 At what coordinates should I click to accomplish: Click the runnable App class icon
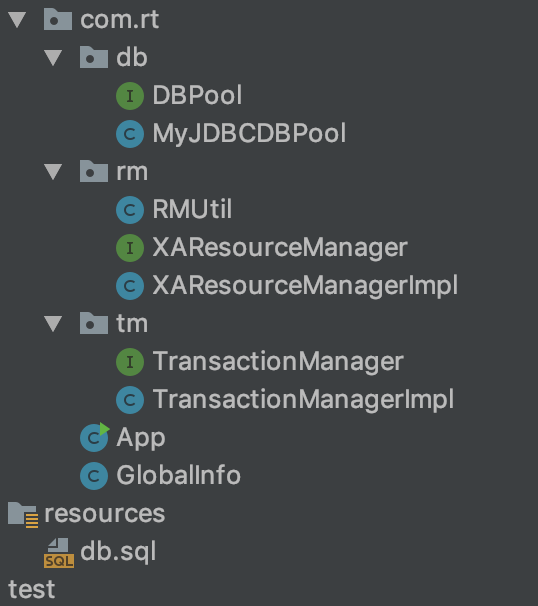click(94, 437)
